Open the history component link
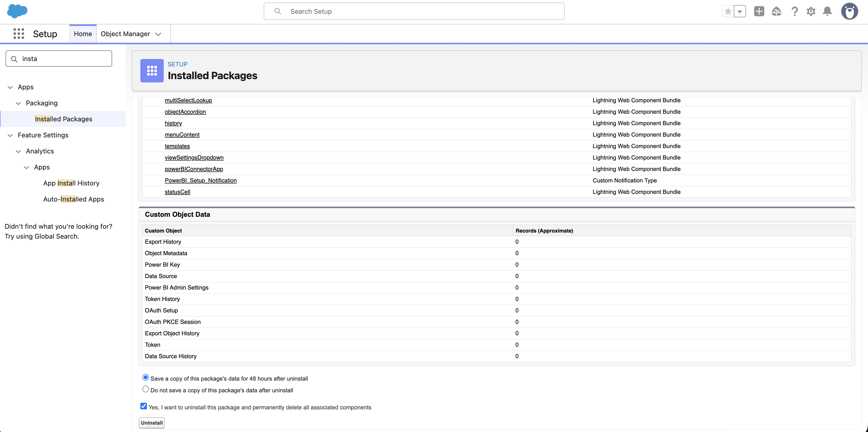 [x=173, y=123]
